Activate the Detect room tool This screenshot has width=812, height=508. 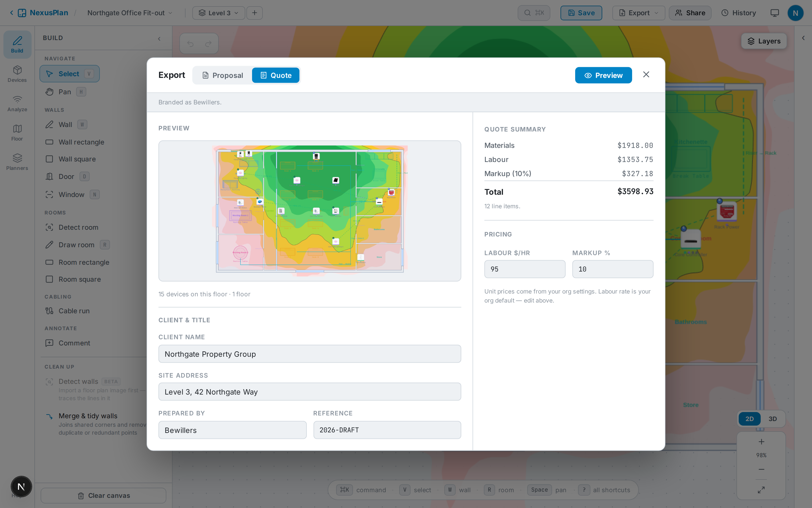[x=72, y=227]
